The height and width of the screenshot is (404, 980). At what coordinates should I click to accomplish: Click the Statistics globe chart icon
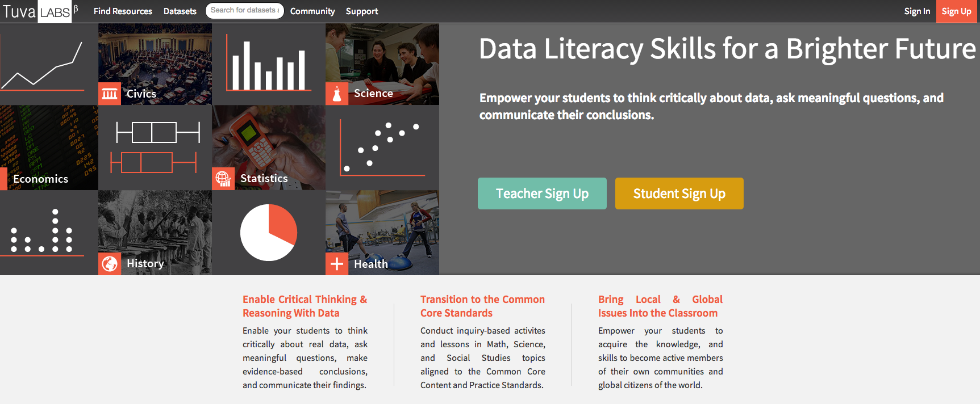223,179
